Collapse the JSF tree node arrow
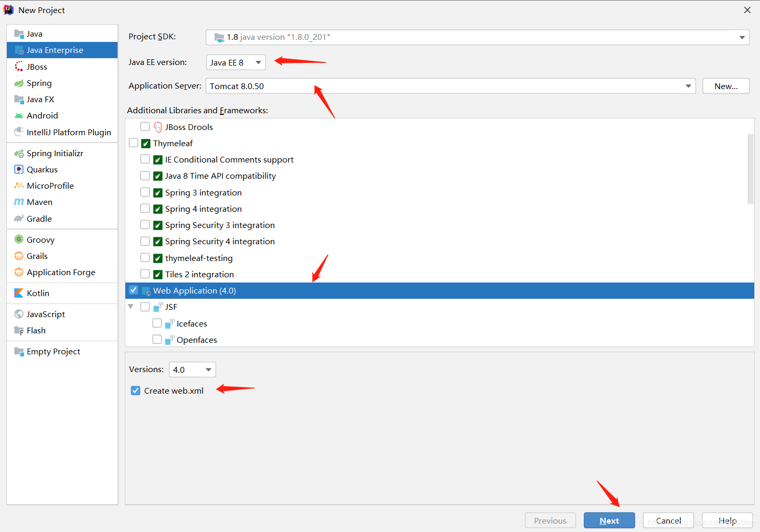Viewport: 760px width, 532px height. click(131, 307)
